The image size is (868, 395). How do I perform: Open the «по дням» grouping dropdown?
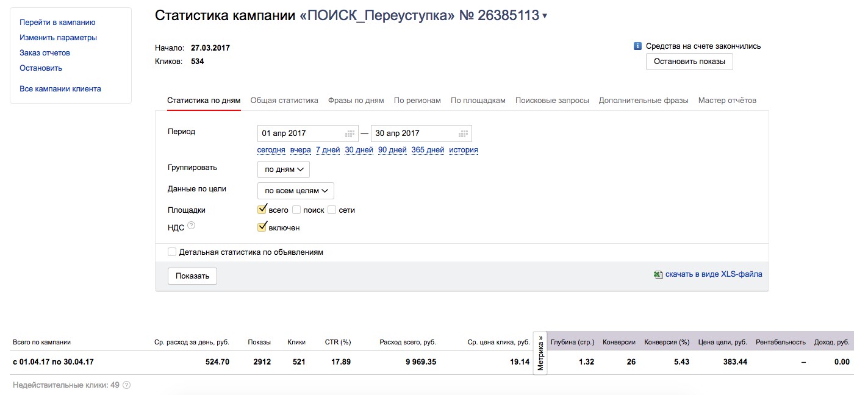tap(284, 169)
